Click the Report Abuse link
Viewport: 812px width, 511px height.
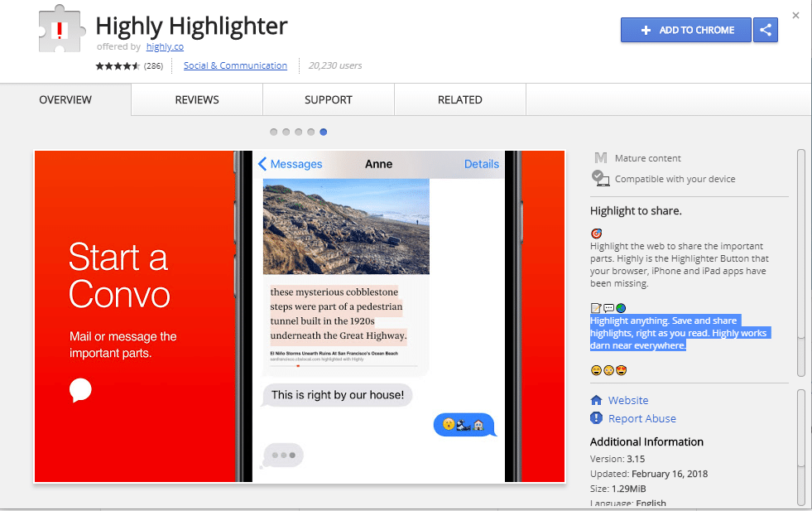(642, 418)
